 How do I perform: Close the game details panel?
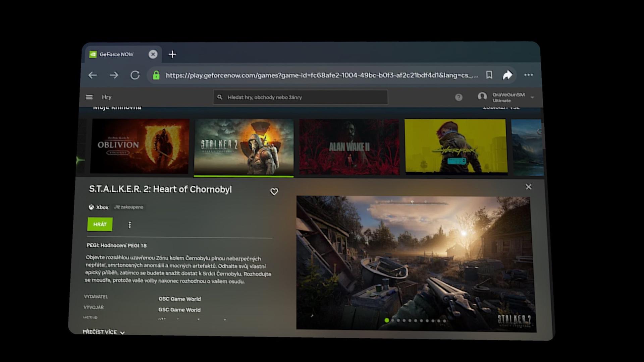[x=529, y=187]
